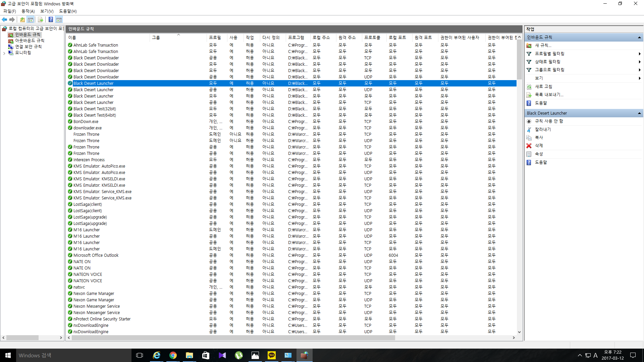Sort by the 이름 column header
Viewport: 644px width, 362px height.
point(108,38)
